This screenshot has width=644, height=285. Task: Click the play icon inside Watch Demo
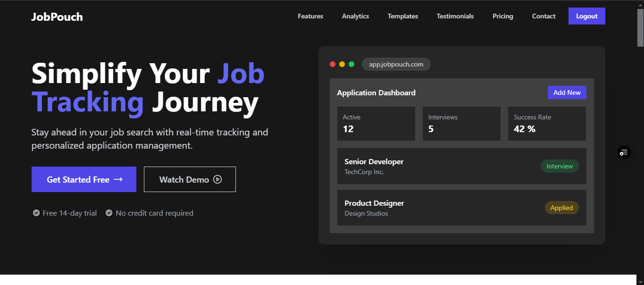(x=217, y=179)
